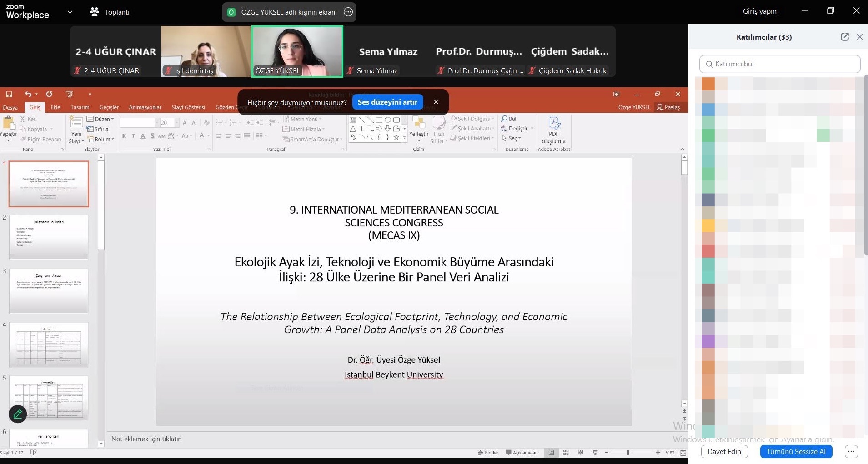Pick the oval shape in shapes gallery
Image resolution: width=868 pixels, height=464 pixels.
[x=388, y=120]
